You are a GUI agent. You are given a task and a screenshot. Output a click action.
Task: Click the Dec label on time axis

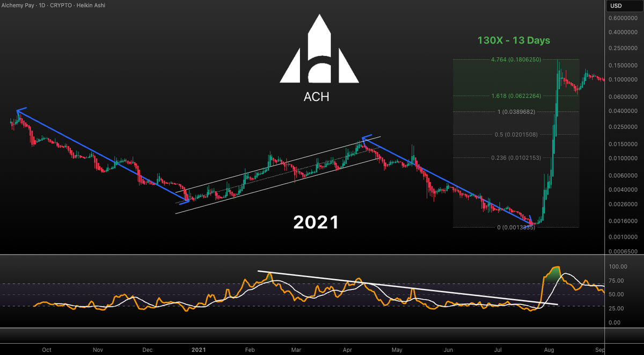click(x=148, y=350)
